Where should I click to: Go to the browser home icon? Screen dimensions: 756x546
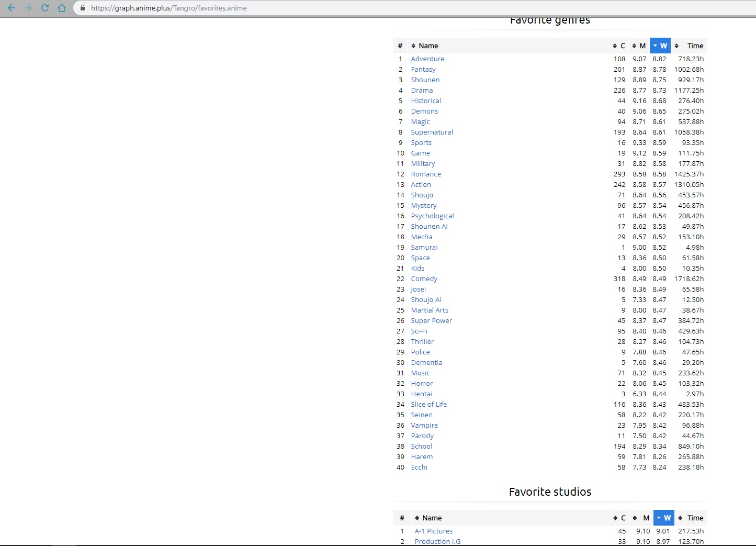[62, 8]
